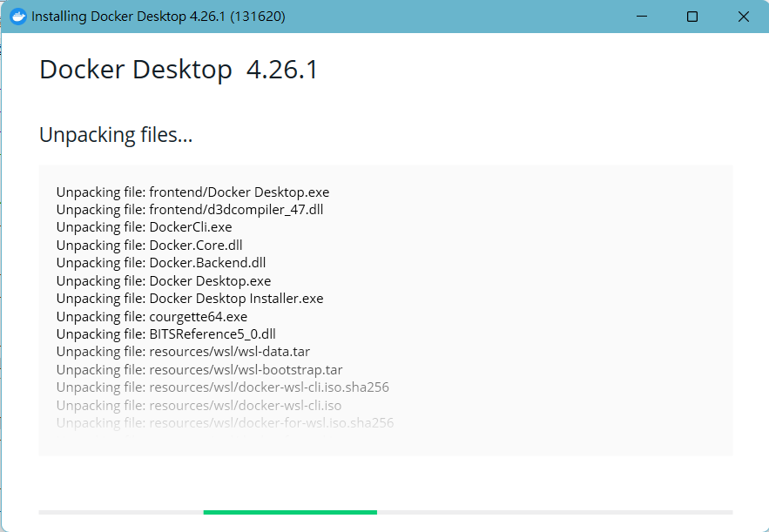
Task: Select the Docker.Backend.dll log entry
Action: pyautogui.click(x=161, y=263)
